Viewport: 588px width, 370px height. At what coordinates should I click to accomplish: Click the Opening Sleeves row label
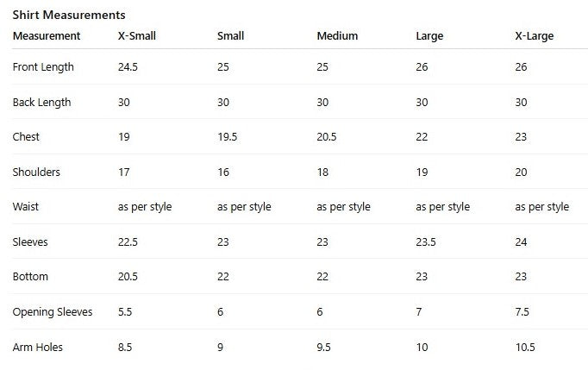point(53,312)
